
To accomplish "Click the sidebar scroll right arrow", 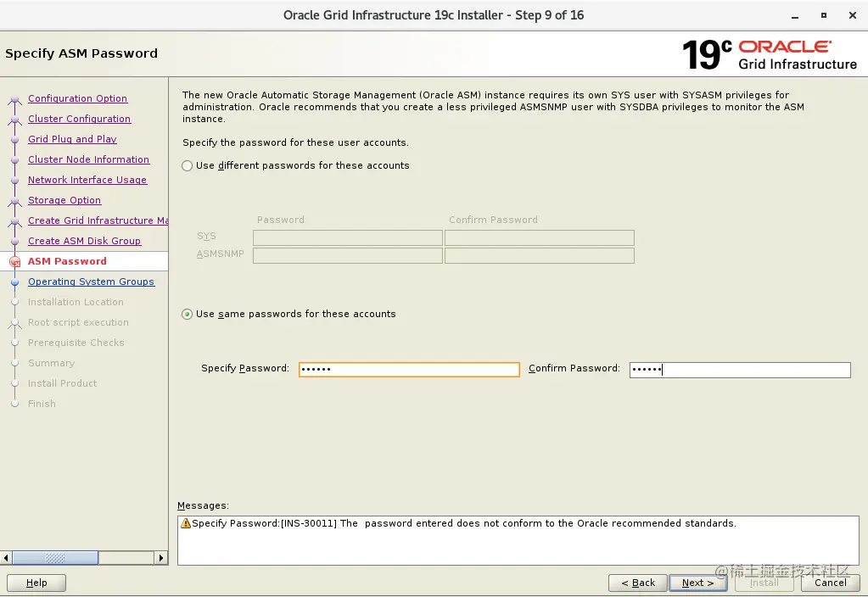I will tap(160, 558).
